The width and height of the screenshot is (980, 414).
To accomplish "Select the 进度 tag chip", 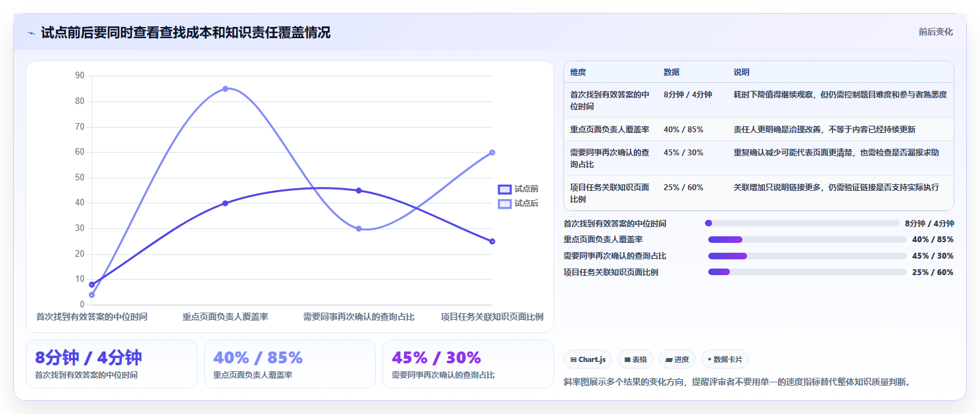I will pyautogui.click(x=677, y=359).
